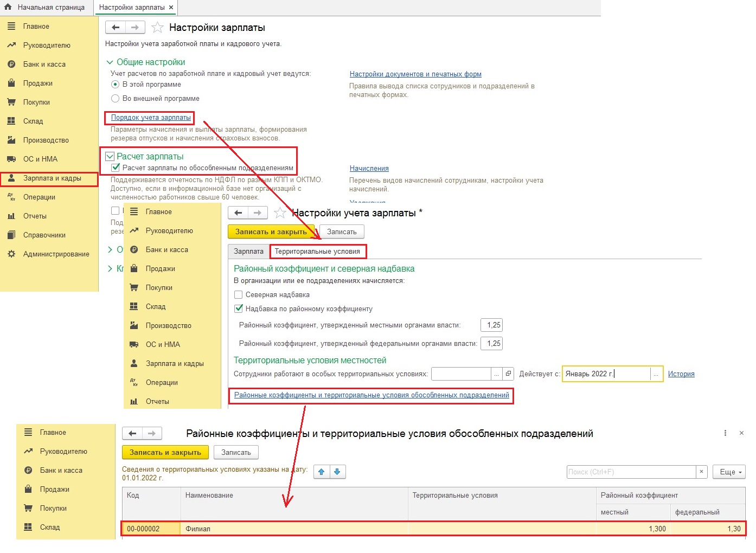Open date picker of Действует с field
The height and width of the screenshot is (553, 756).
656,374
